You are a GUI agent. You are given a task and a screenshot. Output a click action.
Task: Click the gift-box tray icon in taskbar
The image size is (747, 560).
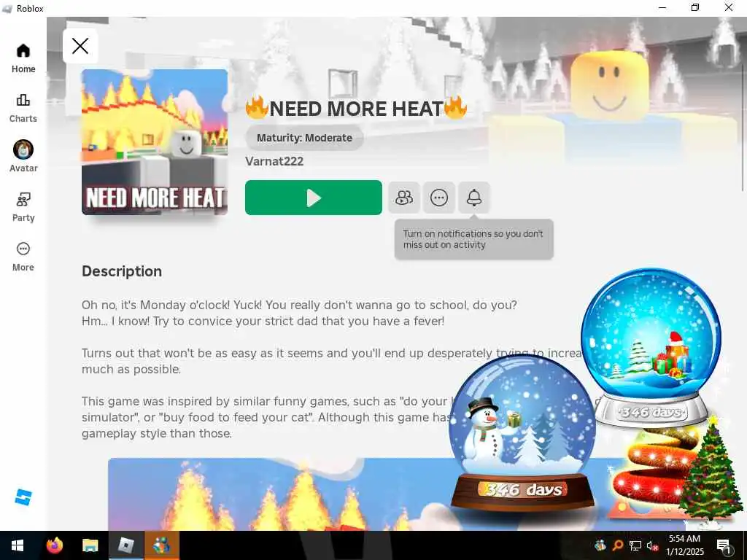click(600, 545)
